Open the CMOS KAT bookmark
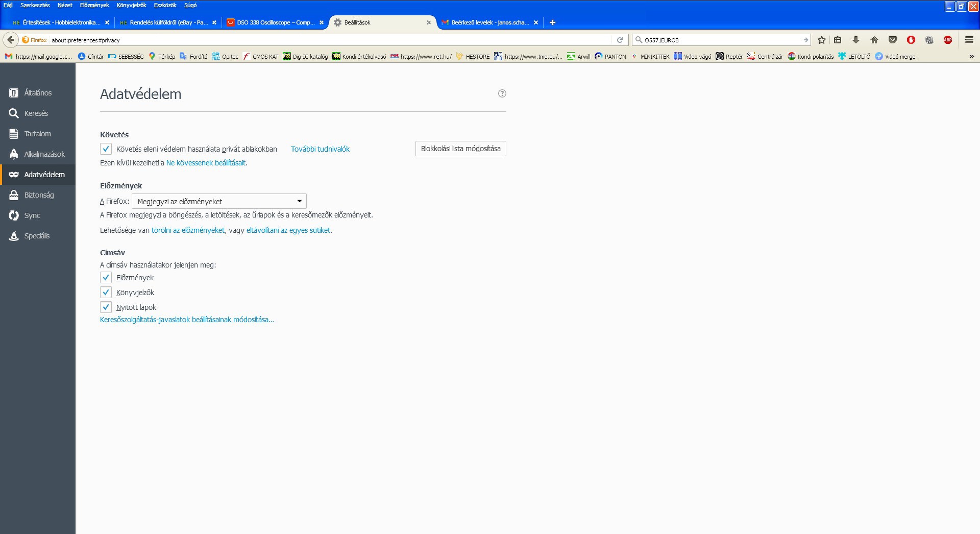 click(x=261, y=57)
